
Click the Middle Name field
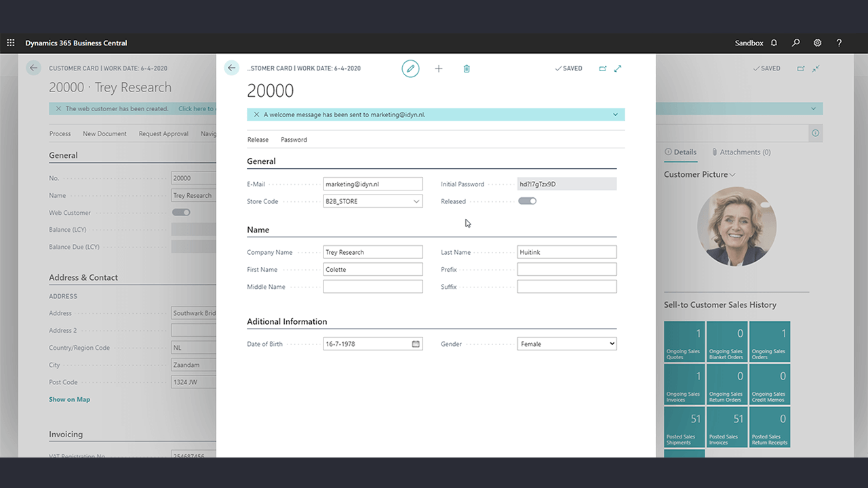coord(373,287)
